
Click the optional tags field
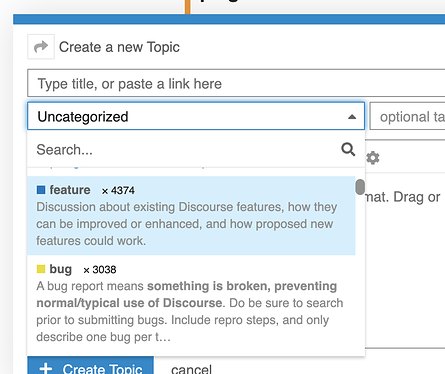407,116
